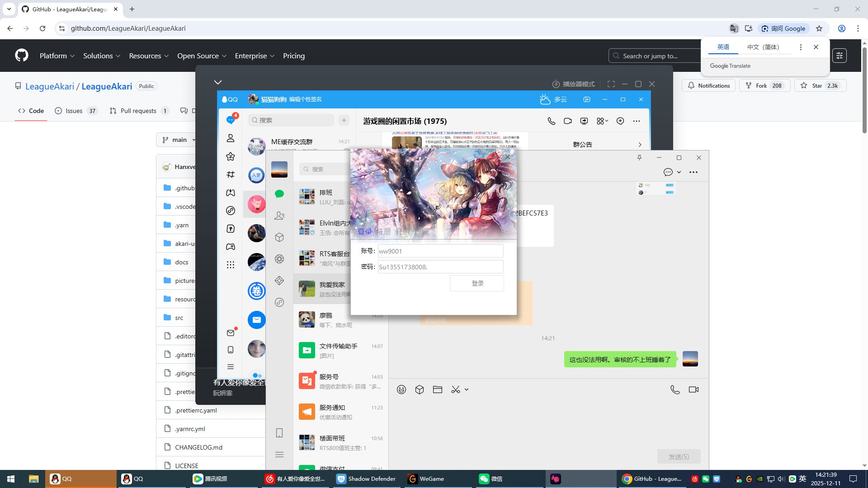
Task: Click the 登录 login button
Action: tap(477, 283)
